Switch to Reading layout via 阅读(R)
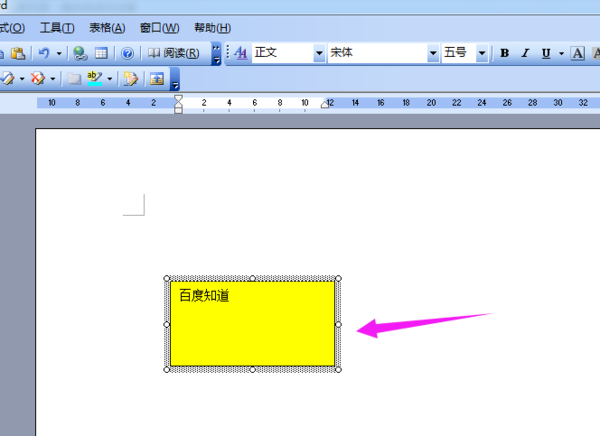This screenshot has height=436, width=600. tap(173, 53)
